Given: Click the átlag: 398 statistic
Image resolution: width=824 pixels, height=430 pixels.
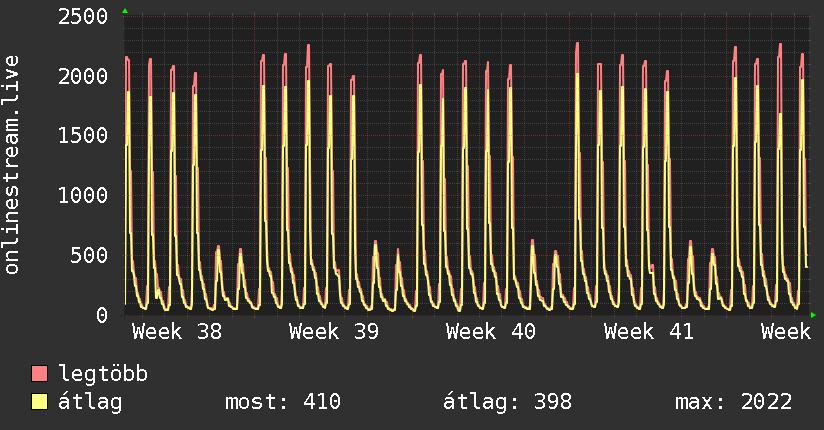Looking at the screenshot, I should click(x=507, y=402).
